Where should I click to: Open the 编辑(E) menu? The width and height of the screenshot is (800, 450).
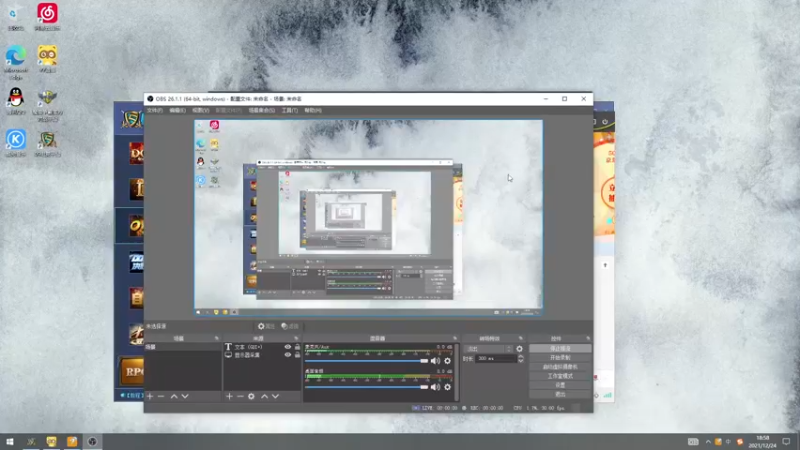click(x=178, y=110)
